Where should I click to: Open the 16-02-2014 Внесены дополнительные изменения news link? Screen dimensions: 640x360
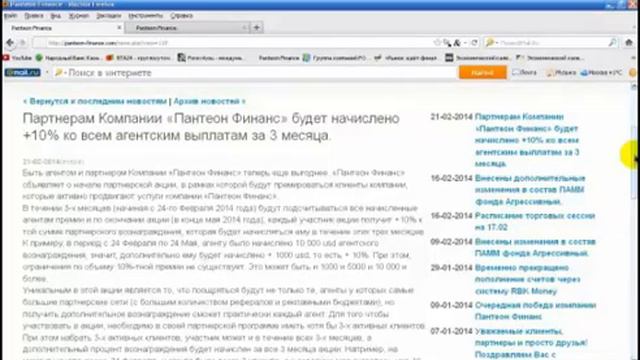(x=530, y=190)
